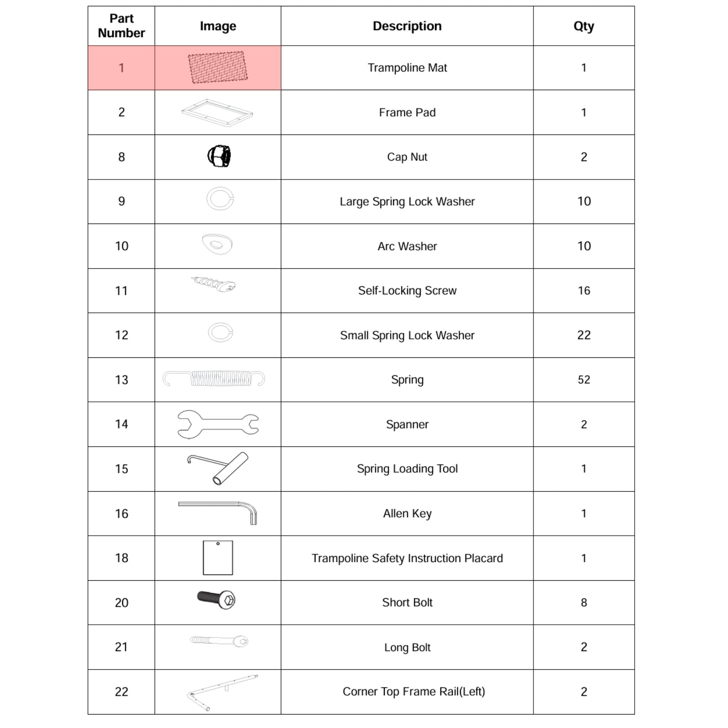Select the highlighted part number 1 cell
The image size is (728, 728).
point(121,68)
